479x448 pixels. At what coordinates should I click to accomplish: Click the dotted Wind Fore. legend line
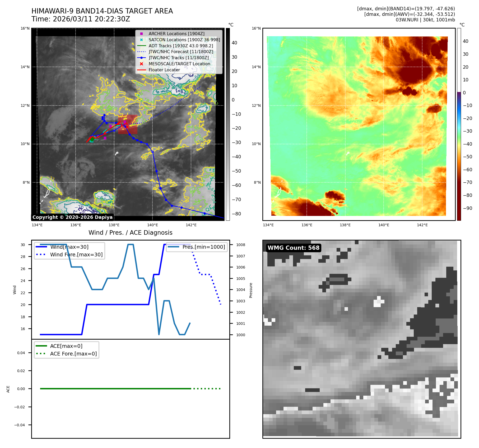tap(41, 255)
